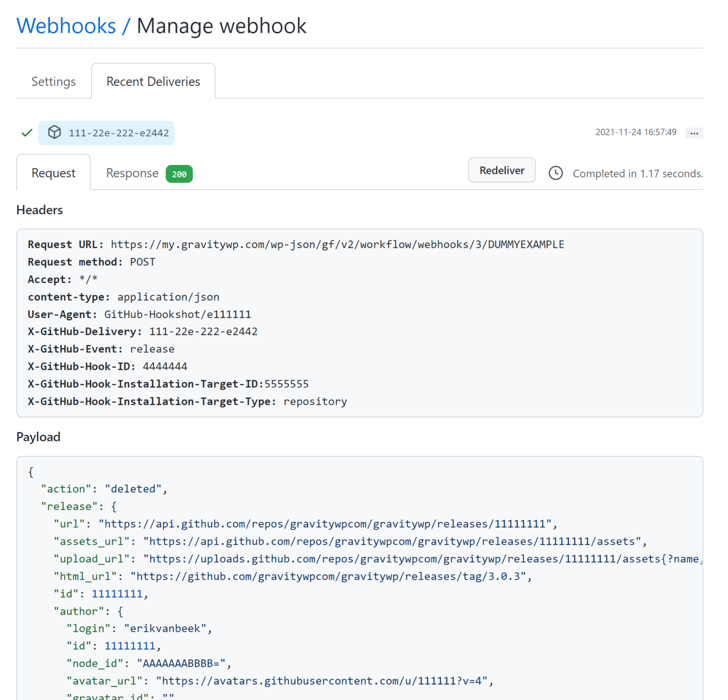Click the "action": "deleted" payload line
The width and height of the screenshot is (728, 700).
click(x=104, y=489)
